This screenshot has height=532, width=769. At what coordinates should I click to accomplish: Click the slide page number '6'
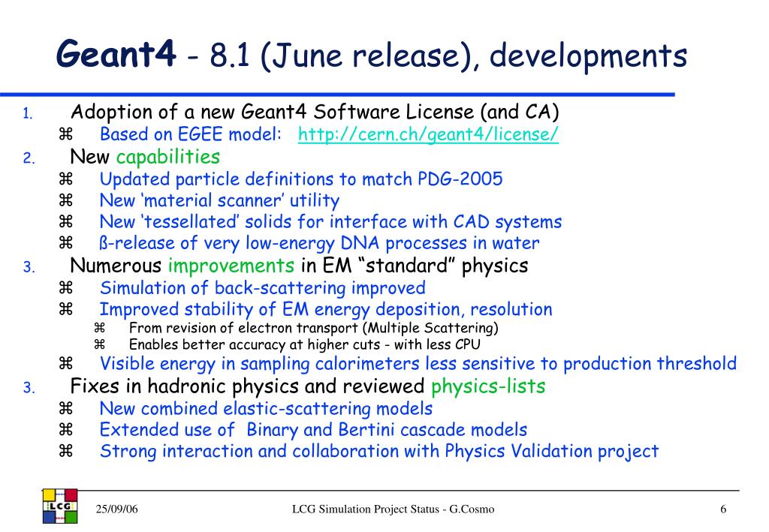coord(723,509)
